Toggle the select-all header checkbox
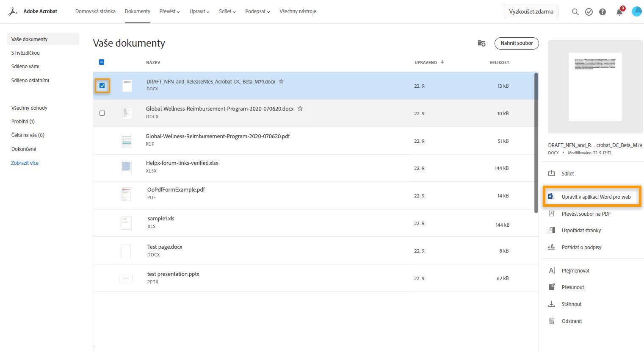Viewport: 644px width, 356px height. [102, 62]
